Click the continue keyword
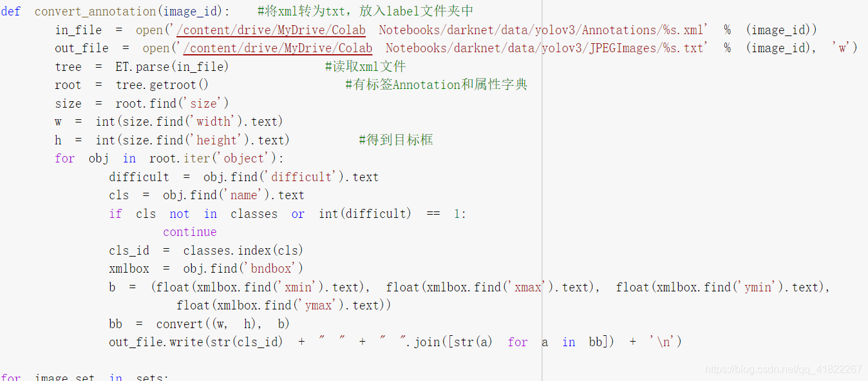The height and width of the screenshot is (381, 868). pos(189,231)
